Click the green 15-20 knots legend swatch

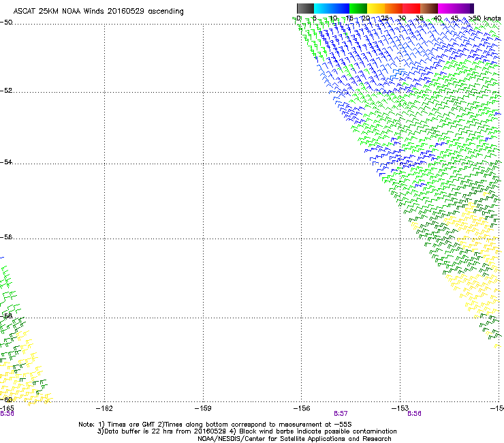point(358,8)
